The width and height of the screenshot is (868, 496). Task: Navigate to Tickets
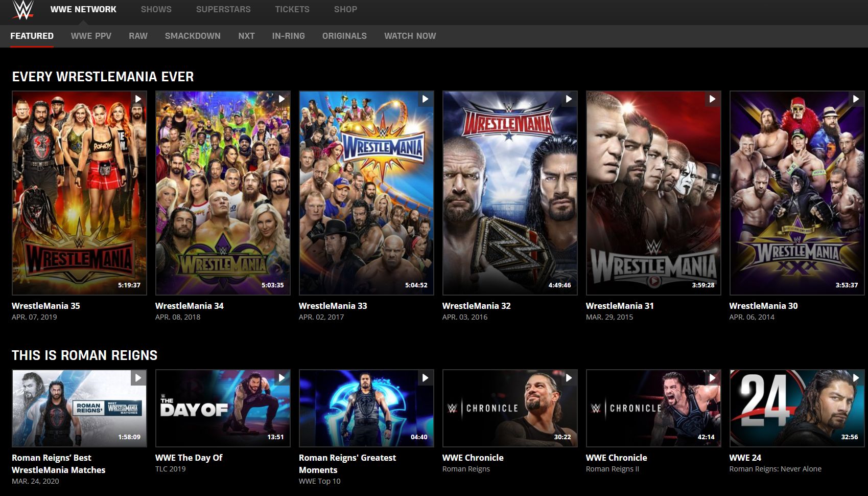(x=292, y=9)
